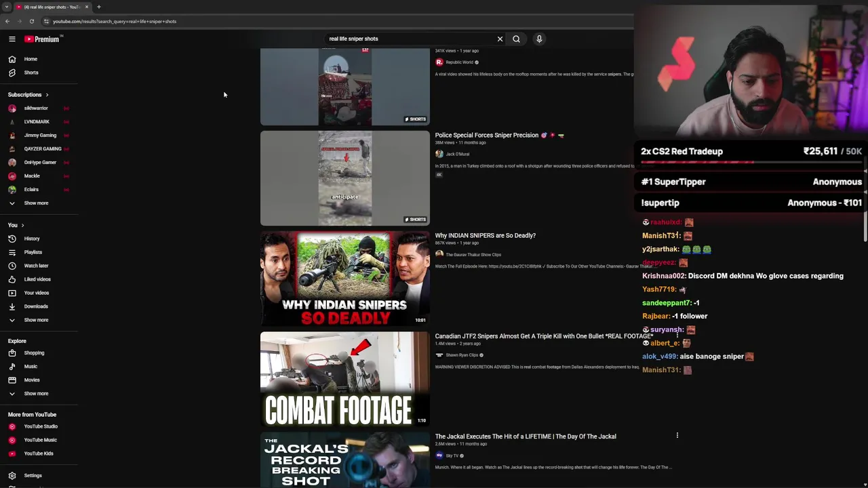Screen dimensions: 868x488
Task: Click Krishnaa002 chat message
Action: click(743, 276)
